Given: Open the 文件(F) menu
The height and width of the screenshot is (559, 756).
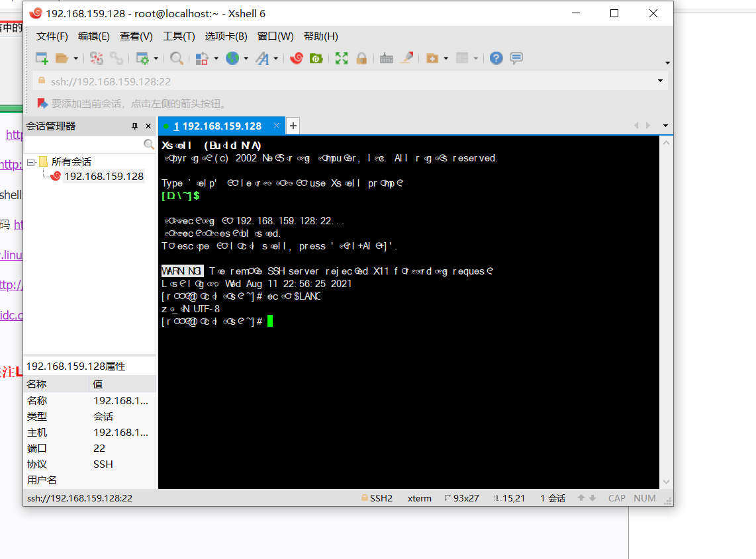Looking at the screenshot, I should [x=52, y=36].
